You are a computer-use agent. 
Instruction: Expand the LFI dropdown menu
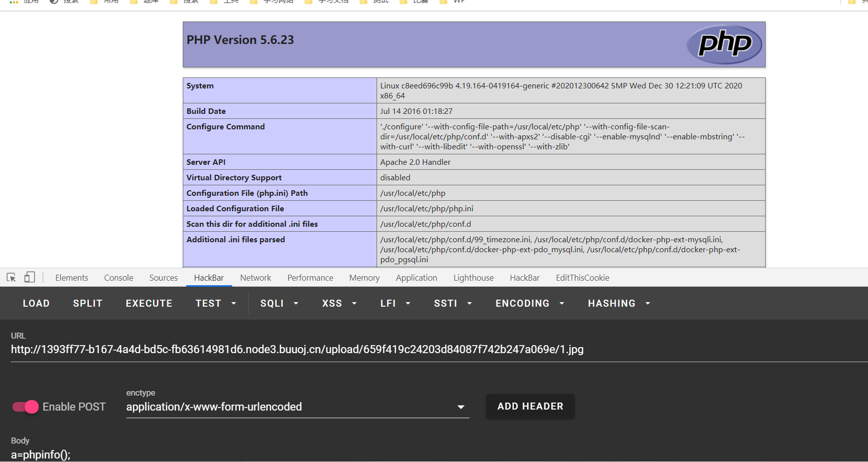pyautogui.click(x=395, y=303)
